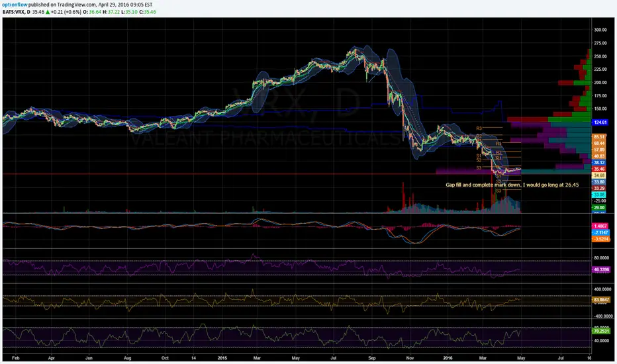
Task: Click the yellow 34.88 price tag
Action: (x=599, y=175)
